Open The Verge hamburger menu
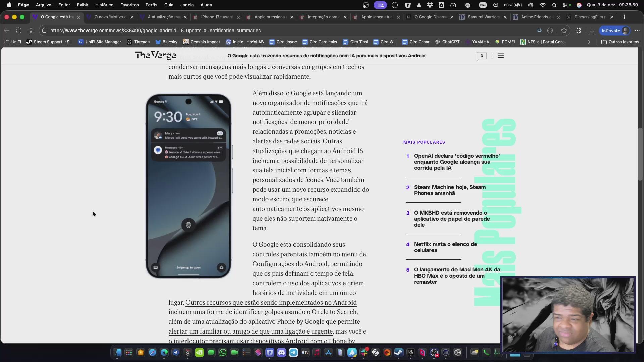 click(x=501, y=56)
